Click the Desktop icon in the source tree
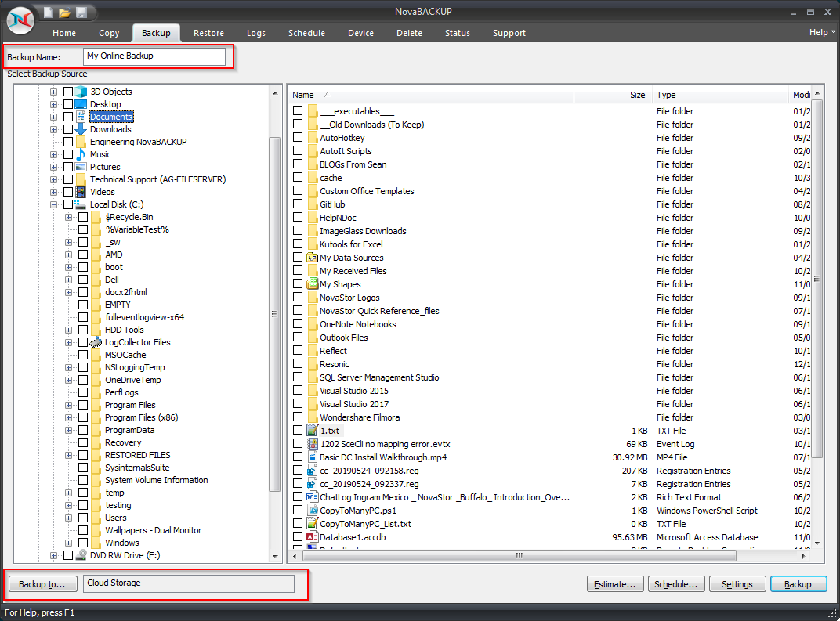The width and height of the screenshot is (840, 621). (81, 104)
